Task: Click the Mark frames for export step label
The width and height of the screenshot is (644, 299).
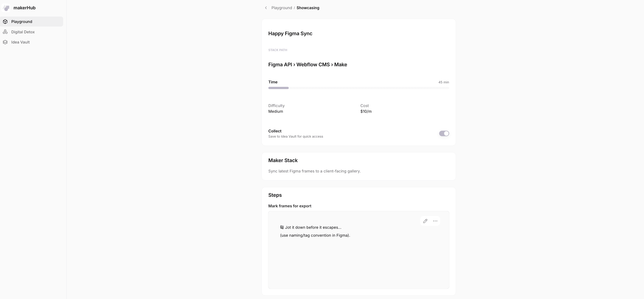Action: tap(290, 206)
